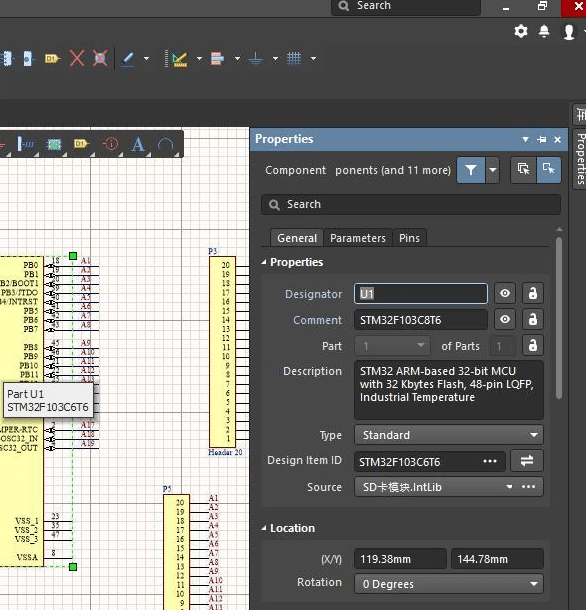The width and height of the screenshot is (586, 610).
Task: Click the top title bar Search box
Action: (x=406, y=6)
